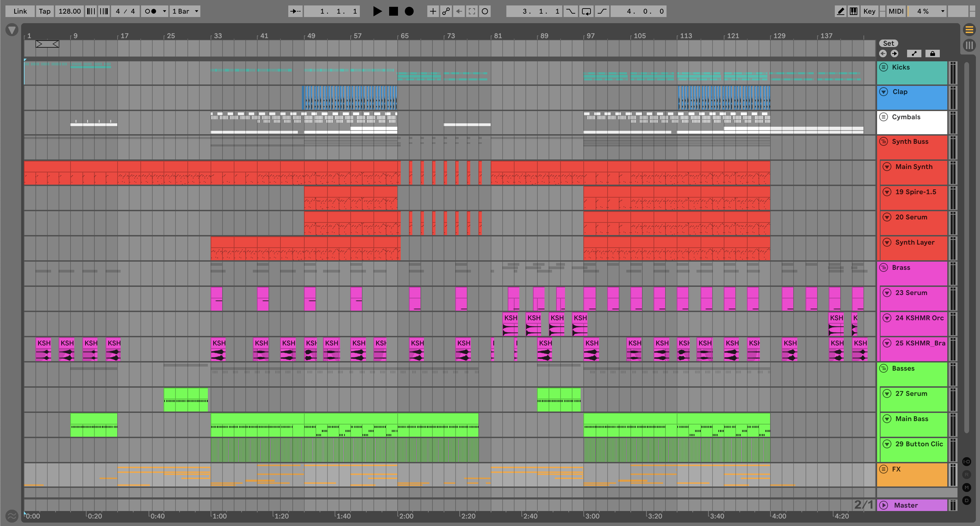
Task: Toggle the Loop switch in transport
Action: pos(586,11)
